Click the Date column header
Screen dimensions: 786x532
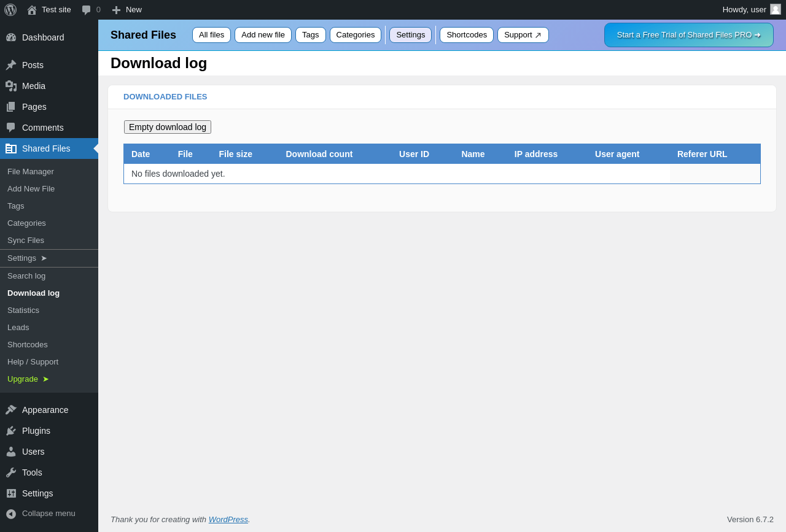(141, 154)
